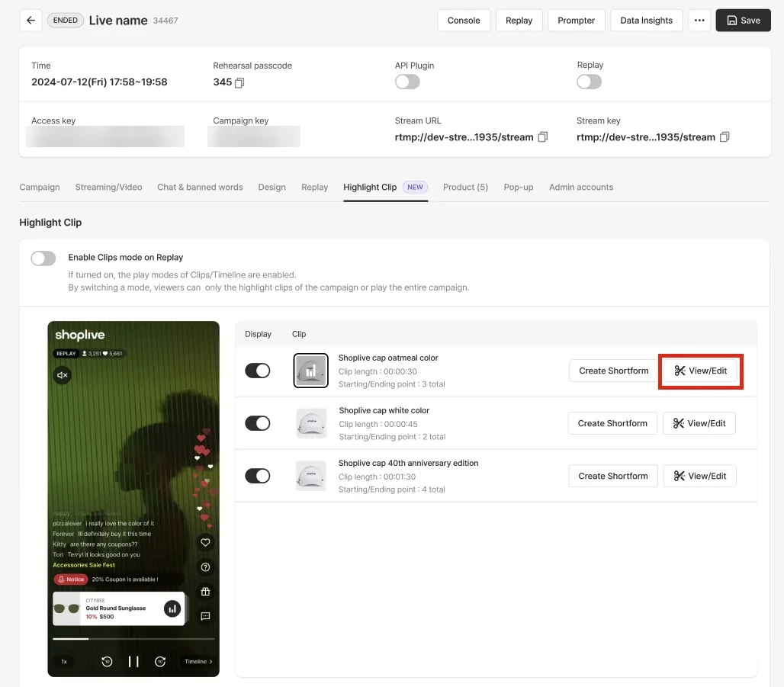Image resolution: width=784 pixels, height=687 pixels.
Task: Open the Streaming/Video tab
Action: tap(108, 187)
